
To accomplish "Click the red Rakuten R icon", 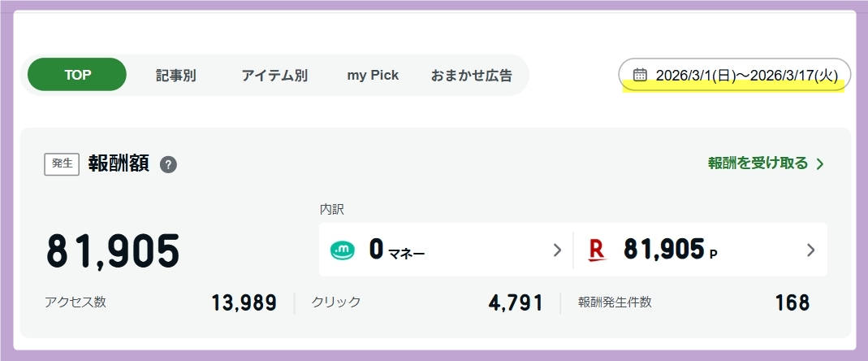I will click(x=597, y=250).
